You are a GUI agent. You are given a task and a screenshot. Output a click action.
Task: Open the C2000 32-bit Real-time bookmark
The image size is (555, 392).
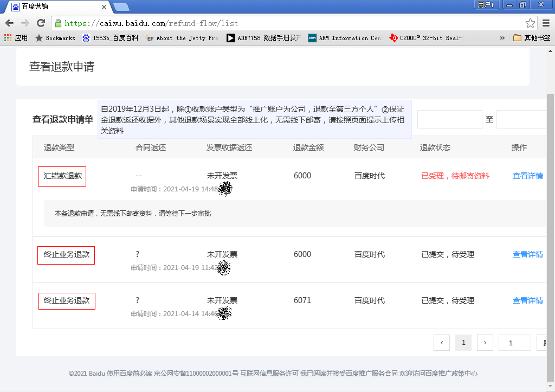[426, 38]
